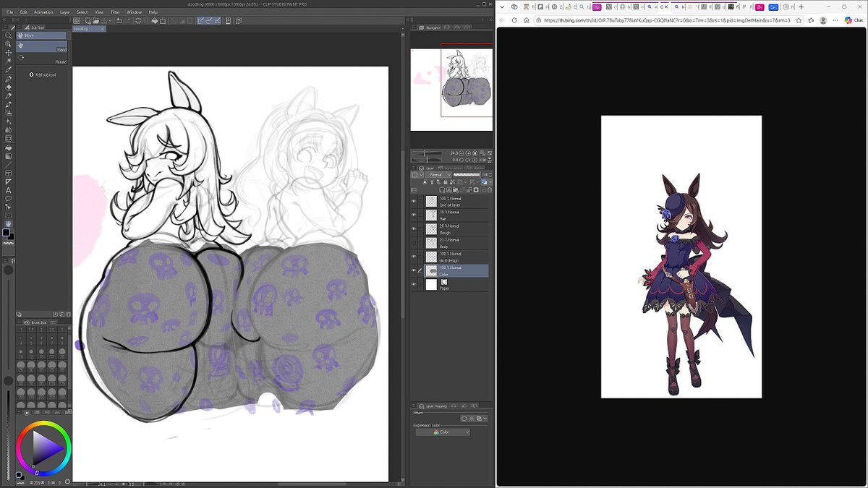Screen dimensions: 868x488
Task: Click the Undo arrow in command bar
Action: coord(119,20)
